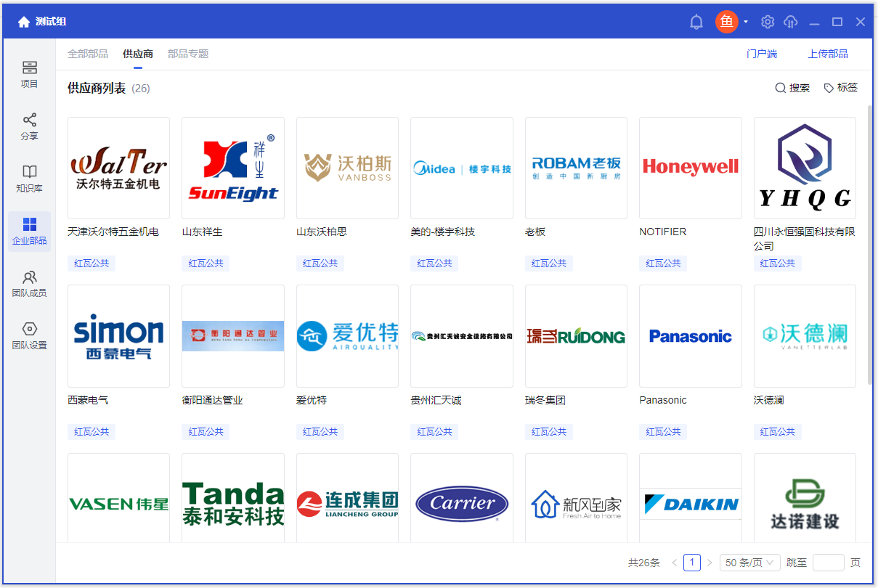
Task: Open the 贵州汇天诚 logo card
Action: (462, 336)
